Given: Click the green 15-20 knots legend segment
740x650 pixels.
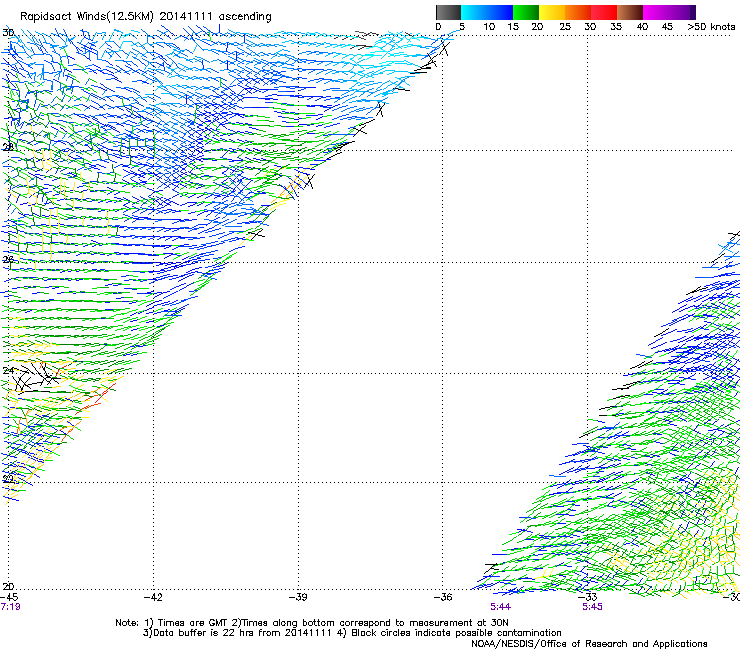Looking at the screenshot, I should coord(526,12).
